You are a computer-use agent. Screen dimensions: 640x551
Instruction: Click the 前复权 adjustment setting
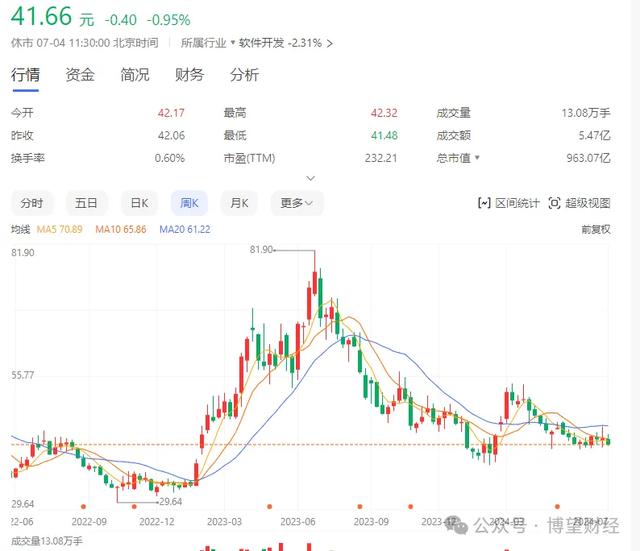click(x=596, y=229)
